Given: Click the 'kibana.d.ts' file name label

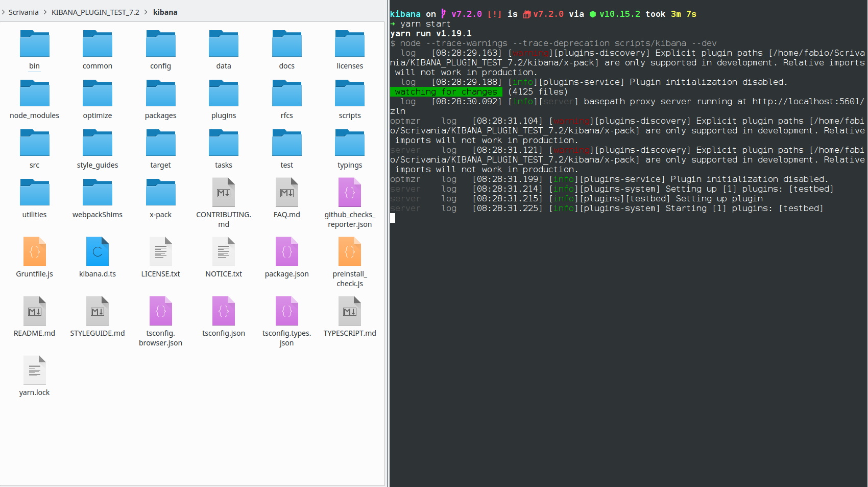Looking at the screenshot, I should point(98,274).
